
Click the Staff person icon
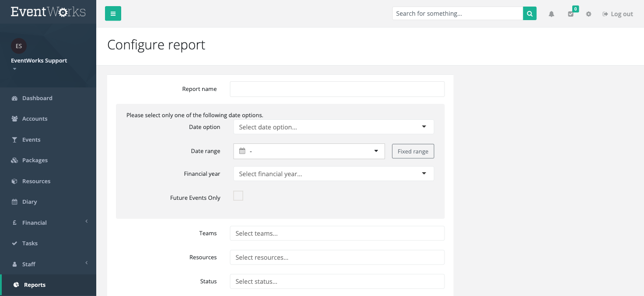[x=14, y=265]
